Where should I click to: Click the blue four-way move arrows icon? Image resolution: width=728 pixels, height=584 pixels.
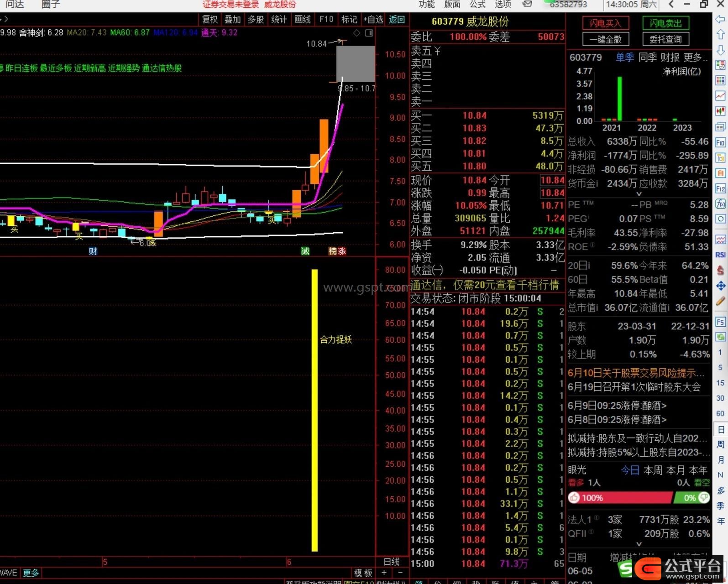click(720, 286)
